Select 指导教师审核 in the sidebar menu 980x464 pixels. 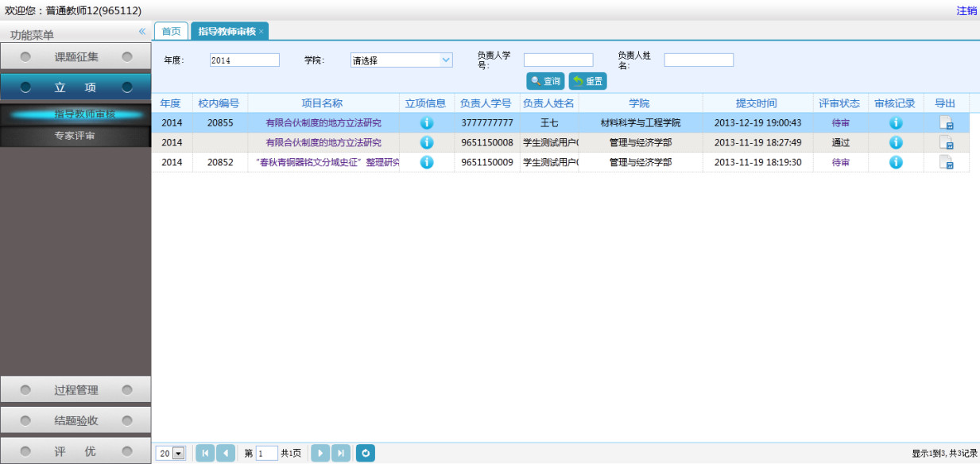click(x=76, y=114)
